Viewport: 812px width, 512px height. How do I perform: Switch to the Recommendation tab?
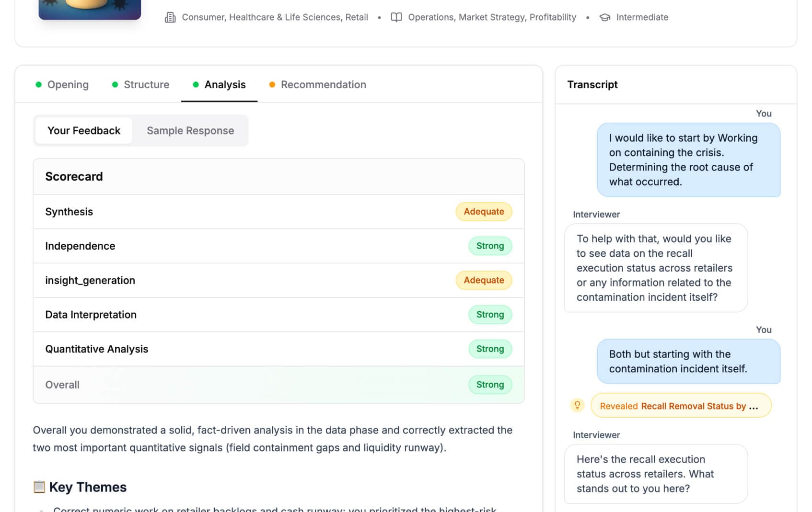pyautogui.click(x=324, y=84)
